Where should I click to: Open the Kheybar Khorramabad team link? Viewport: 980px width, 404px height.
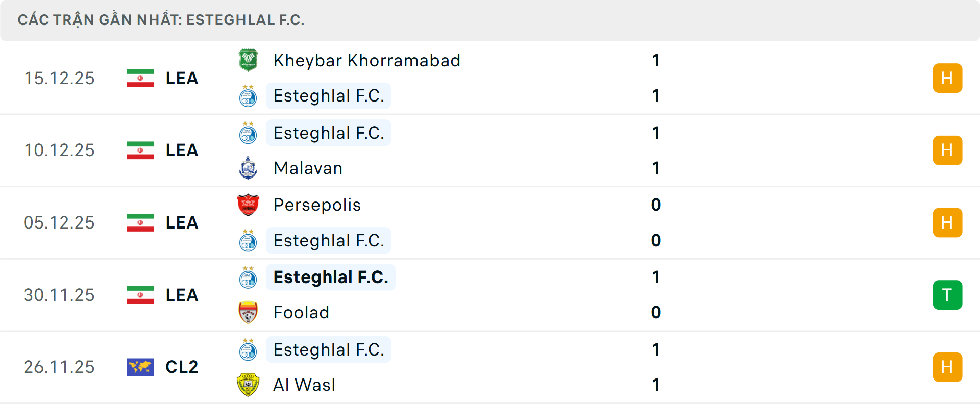[x=366, y=60]
